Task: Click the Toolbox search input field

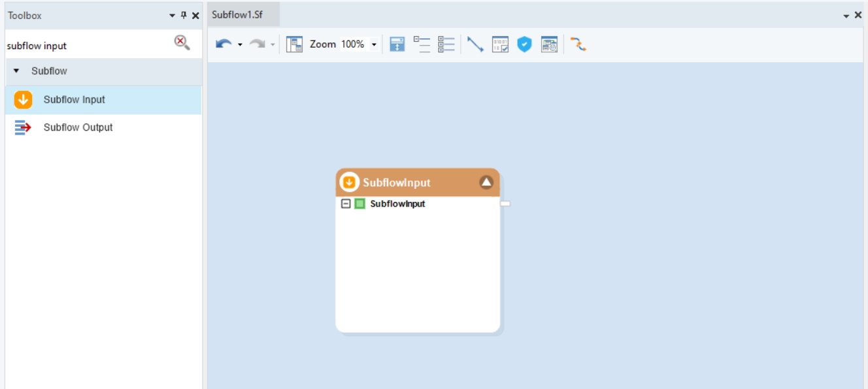Action: 88,46
